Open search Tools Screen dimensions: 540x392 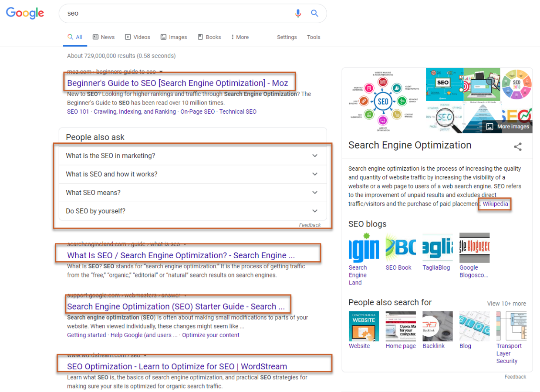click(314, 37)
